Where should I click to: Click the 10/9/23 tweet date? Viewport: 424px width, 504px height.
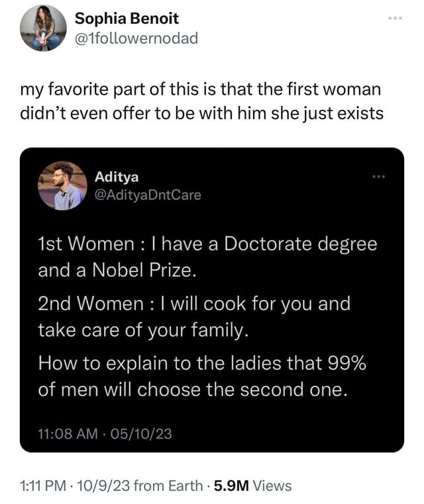[103, 485]
